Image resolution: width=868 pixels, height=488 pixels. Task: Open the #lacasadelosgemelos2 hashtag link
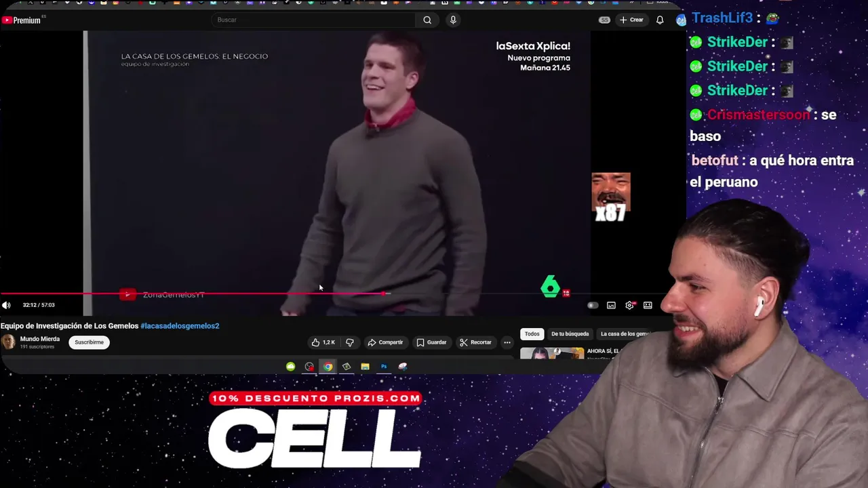(x=180, y=326)
